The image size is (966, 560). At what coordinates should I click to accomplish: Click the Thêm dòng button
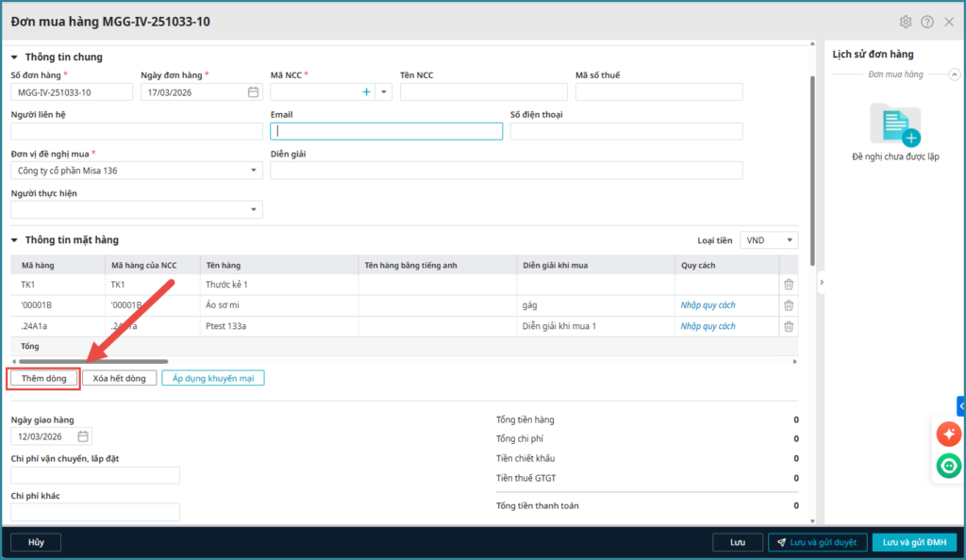coord(44,378)
